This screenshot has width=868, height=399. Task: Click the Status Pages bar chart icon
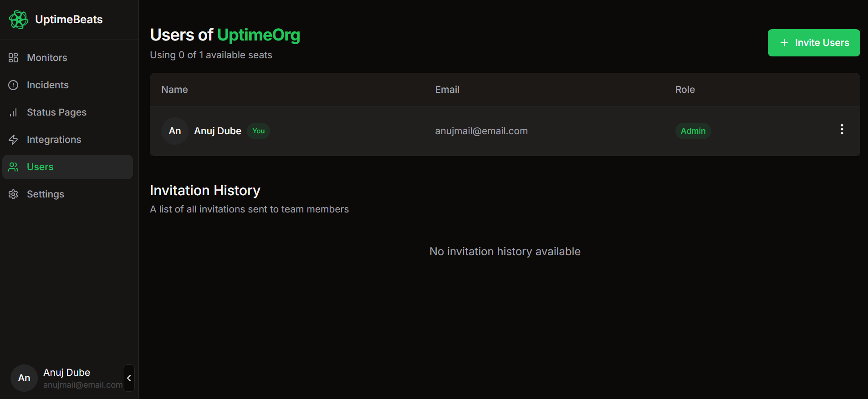coord(13,112)
